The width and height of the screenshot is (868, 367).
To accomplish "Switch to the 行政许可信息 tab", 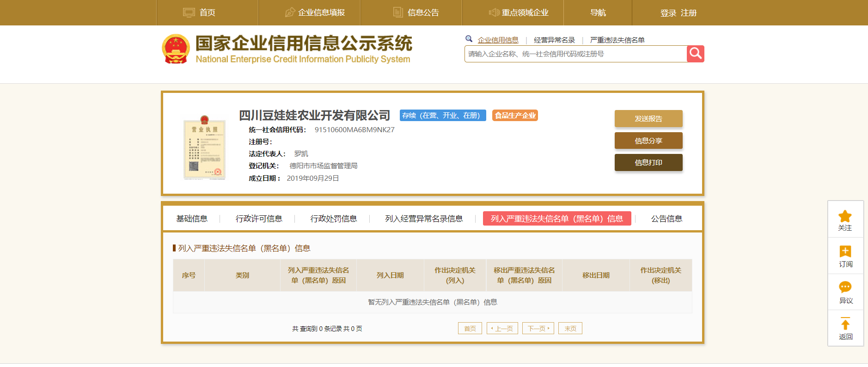I will pos(259,219).
